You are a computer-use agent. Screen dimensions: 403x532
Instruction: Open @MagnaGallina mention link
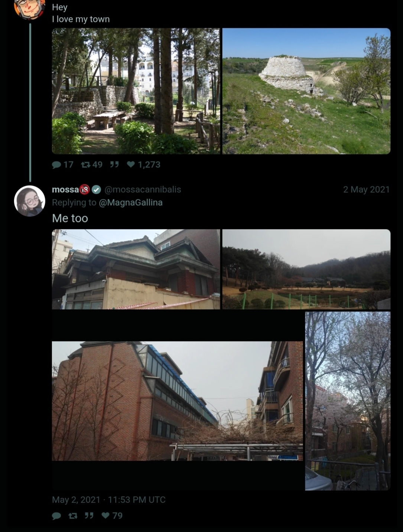point(131,202)
